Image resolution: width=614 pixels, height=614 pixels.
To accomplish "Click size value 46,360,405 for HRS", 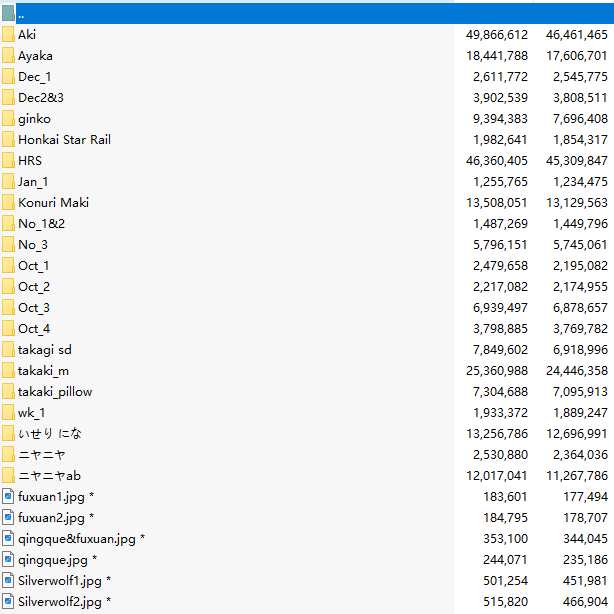I will [x=497, y=161].
